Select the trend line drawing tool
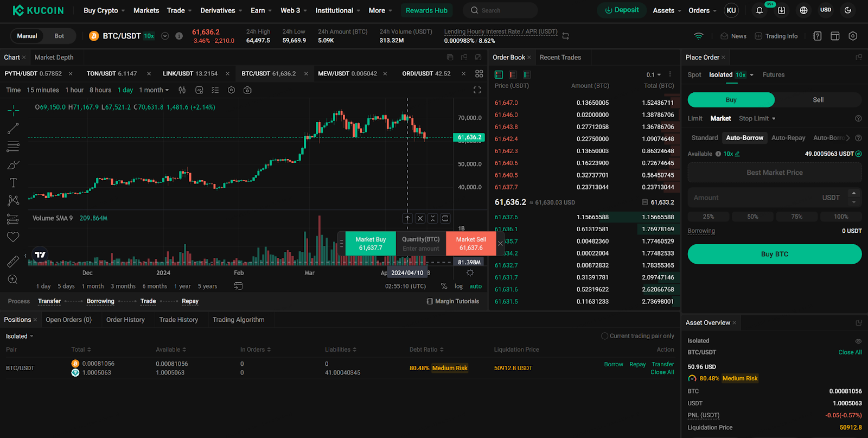 13,129
